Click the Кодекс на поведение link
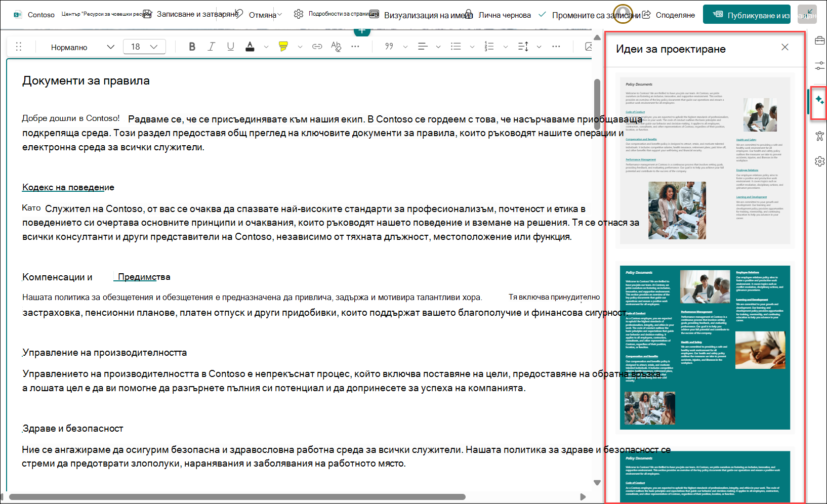The width and height of the screenshot is (827, 504). tap(68, 187)
